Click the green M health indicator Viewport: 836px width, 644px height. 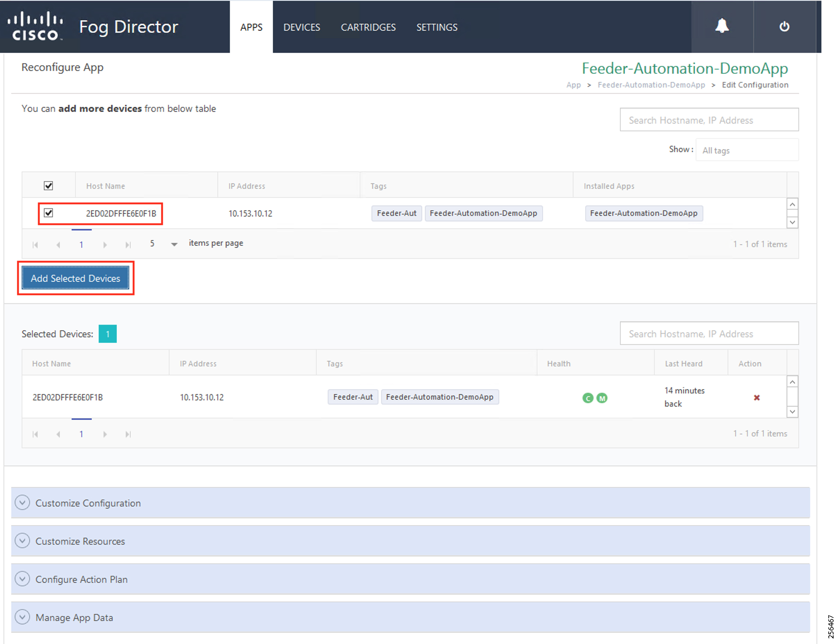[602, 398]
